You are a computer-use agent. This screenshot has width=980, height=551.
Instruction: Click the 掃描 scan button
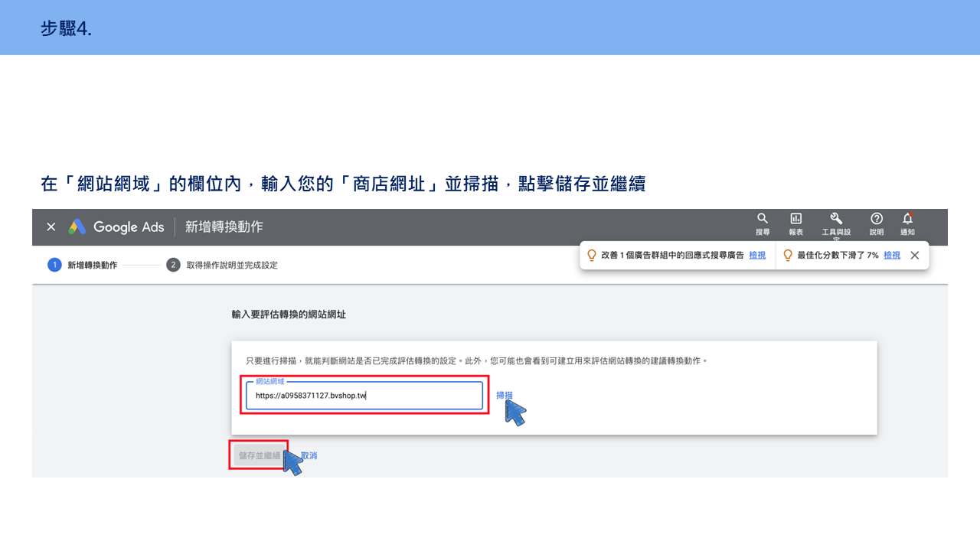click(505, 396)
